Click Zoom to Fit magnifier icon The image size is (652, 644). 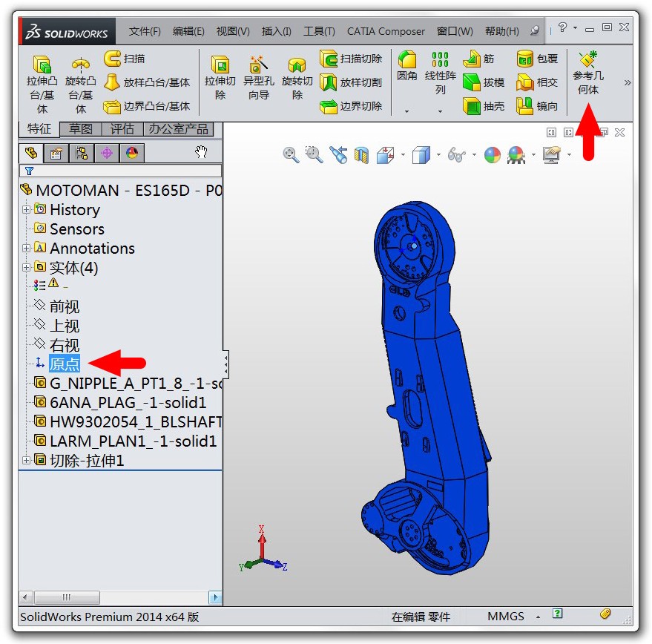coord(291,155)
